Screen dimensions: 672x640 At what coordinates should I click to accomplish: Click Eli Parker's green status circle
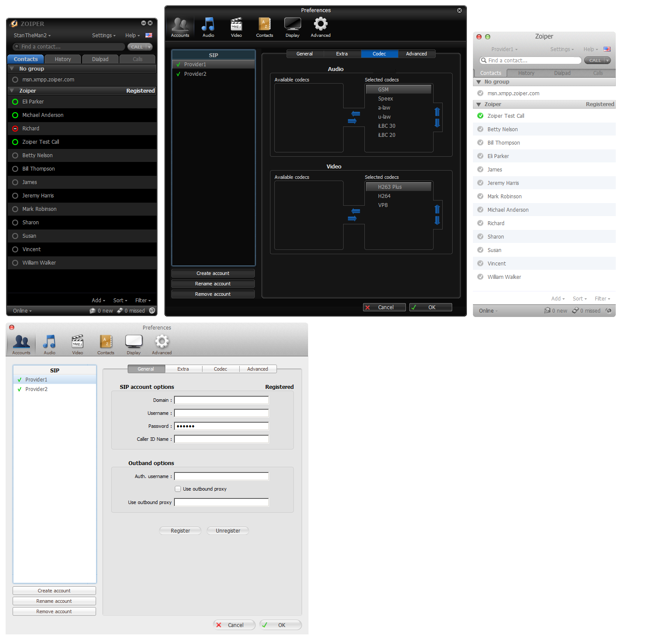[x=15, y=102]
